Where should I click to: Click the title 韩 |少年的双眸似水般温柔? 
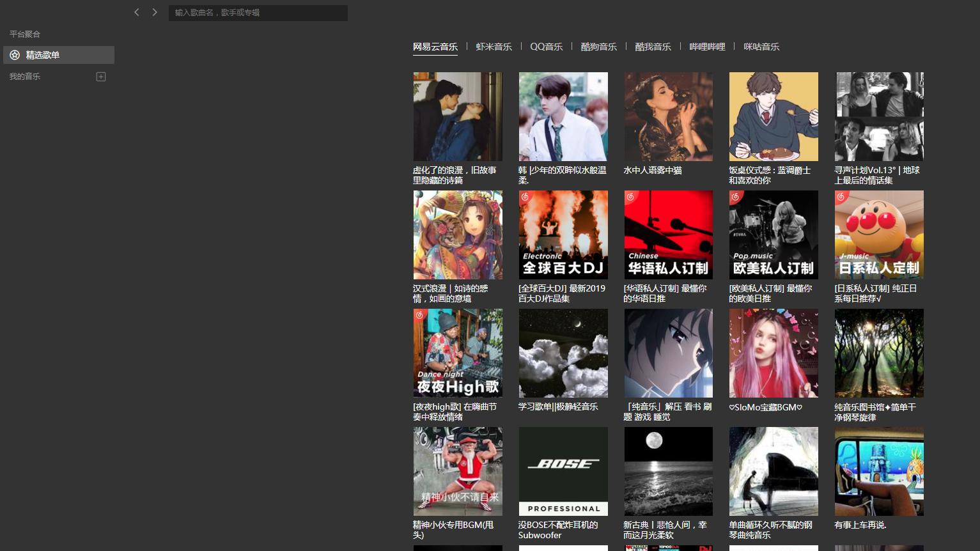563,175
